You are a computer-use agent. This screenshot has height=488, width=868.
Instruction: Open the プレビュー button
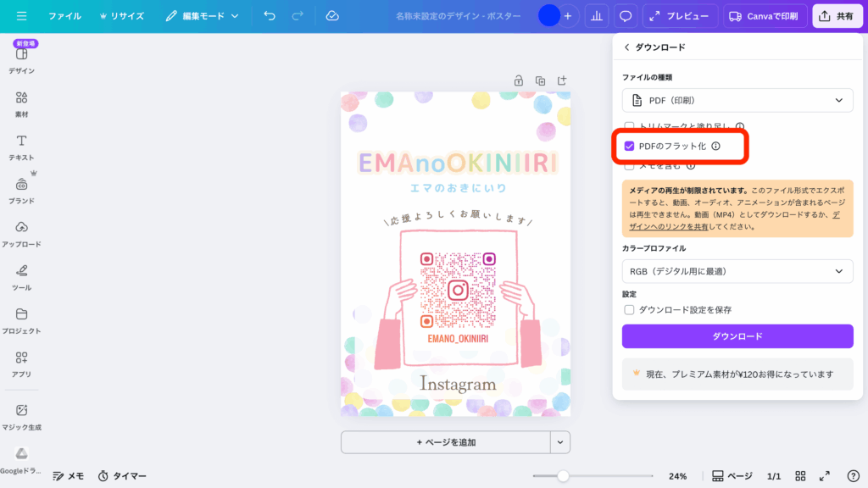tap(680, 15)
